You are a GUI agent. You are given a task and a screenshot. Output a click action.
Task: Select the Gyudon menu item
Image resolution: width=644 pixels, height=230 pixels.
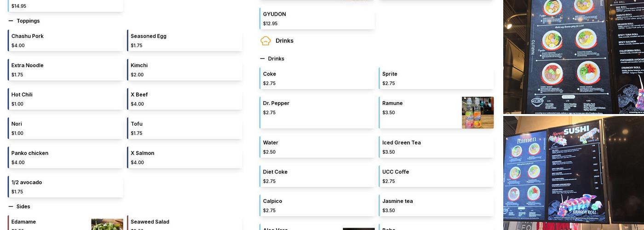tap(317, 18)
